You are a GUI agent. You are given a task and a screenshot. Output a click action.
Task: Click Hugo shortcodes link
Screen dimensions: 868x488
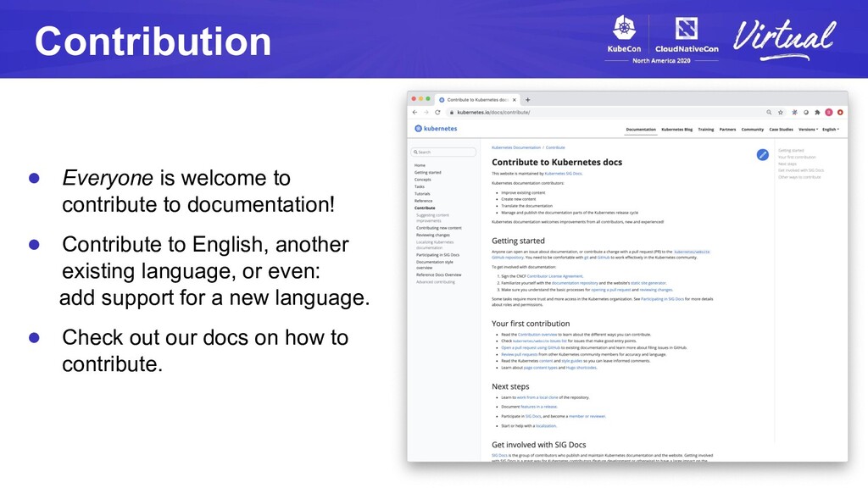[581, 368]
